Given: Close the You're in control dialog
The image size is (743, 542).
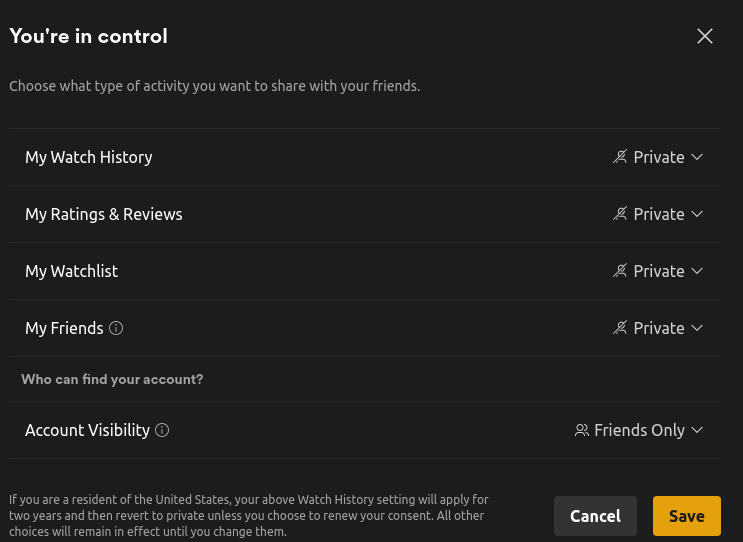Looking at the screenshot, I should [705, 36].
